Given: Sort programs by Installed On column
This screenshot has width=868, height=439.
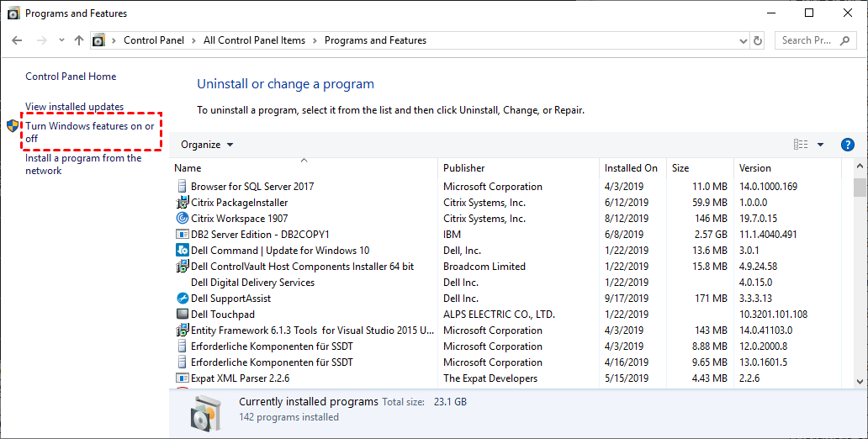Looking at the screenshot, I should 631,168.
